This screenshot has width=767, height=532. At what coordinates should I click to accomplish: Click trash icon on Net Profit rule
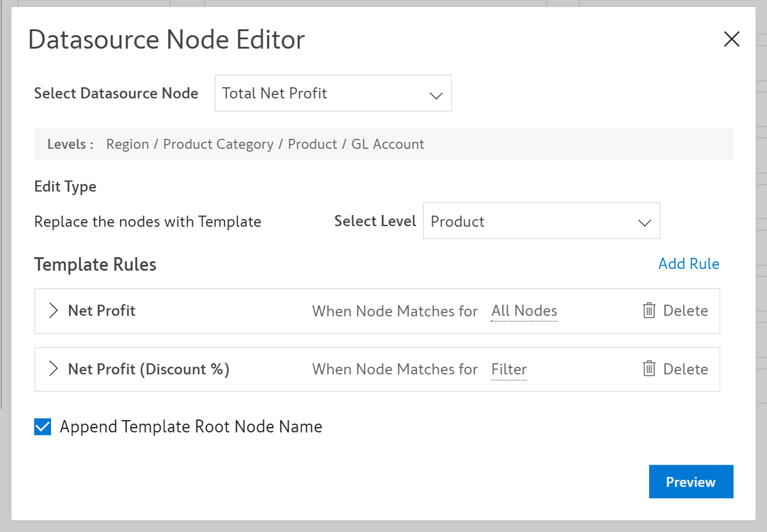[x=649, y=311]
